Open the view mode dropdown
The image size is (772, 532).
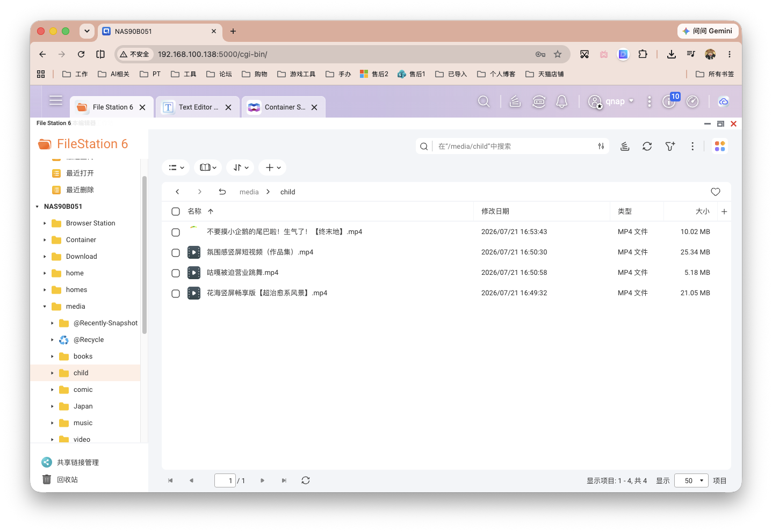[x=176, y=167]
